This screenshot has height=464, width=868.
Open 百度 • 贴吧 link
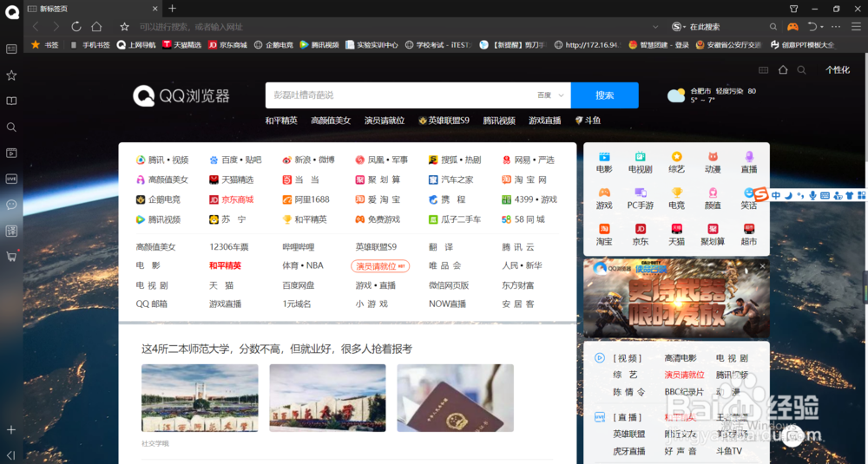[235, 160]
